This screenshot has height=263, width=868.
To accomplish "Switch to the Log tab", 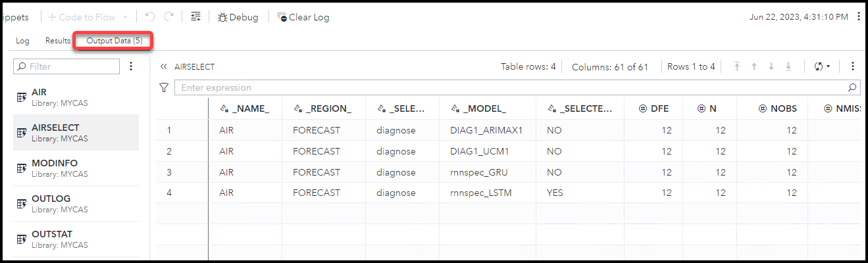I will tap(23, 41).
